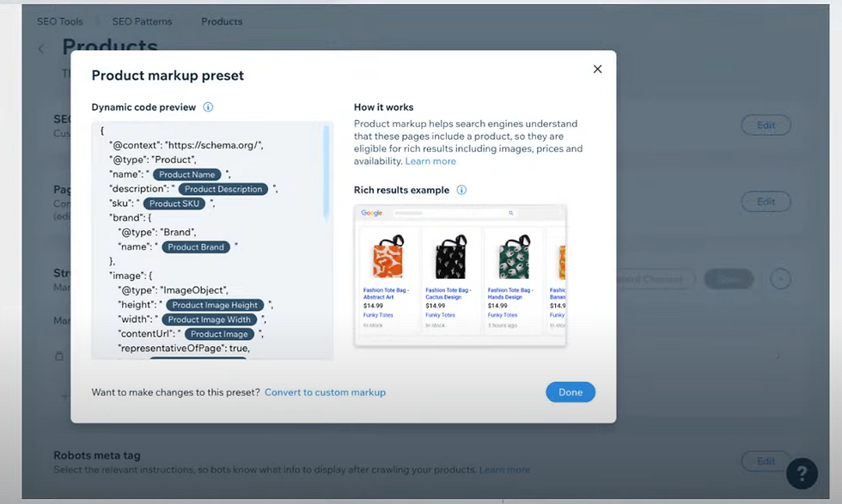Select the Product Name variable tag
Screen dimensions: 842x504
(187, 174)
